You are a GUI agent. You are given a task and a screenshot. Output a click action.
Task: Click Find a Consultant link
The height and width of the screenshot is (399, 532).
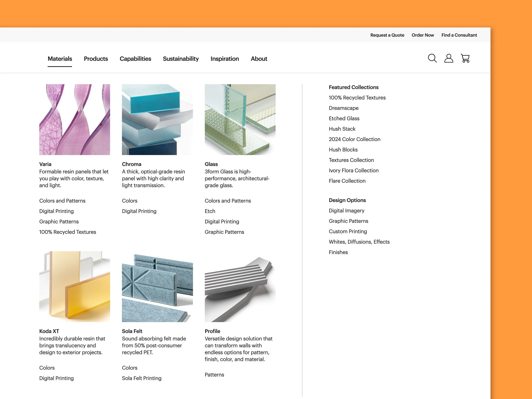coord(459,35)
